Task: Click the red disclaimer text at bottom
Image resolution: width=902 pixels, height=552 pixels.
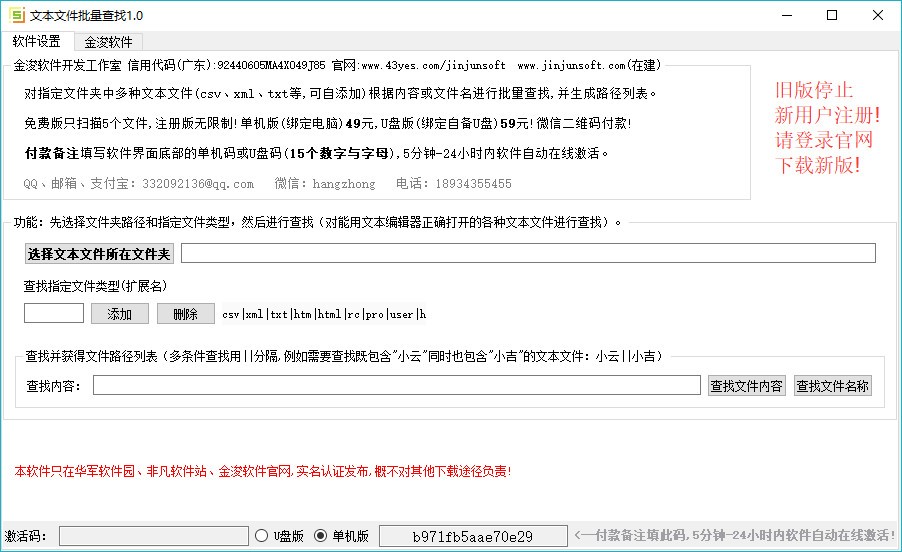Action: click(263, 472)
